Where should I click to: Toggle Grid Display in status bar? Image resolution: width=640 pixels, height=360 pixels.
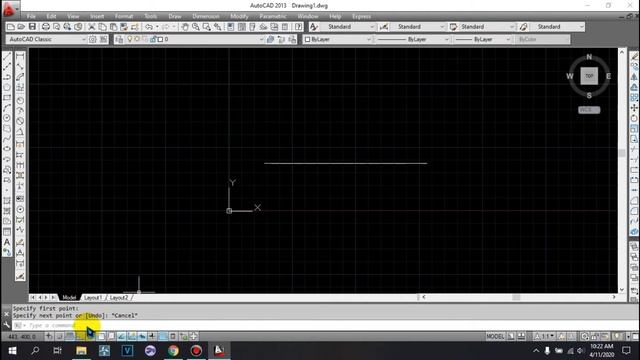click(69, 336)
